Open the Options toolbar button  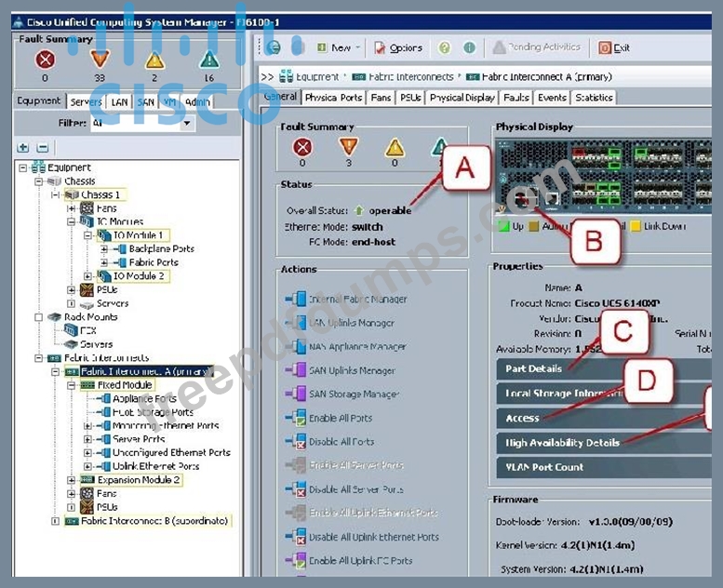point(398,47)
